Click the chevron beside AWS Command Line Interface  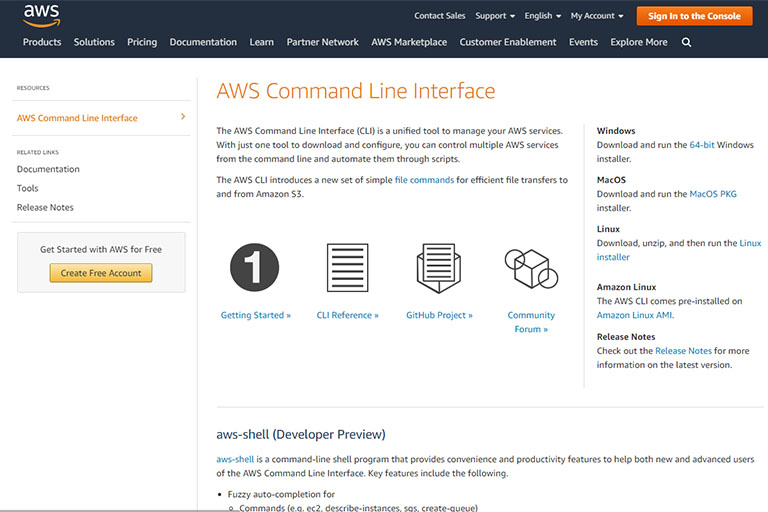[183, 117]
